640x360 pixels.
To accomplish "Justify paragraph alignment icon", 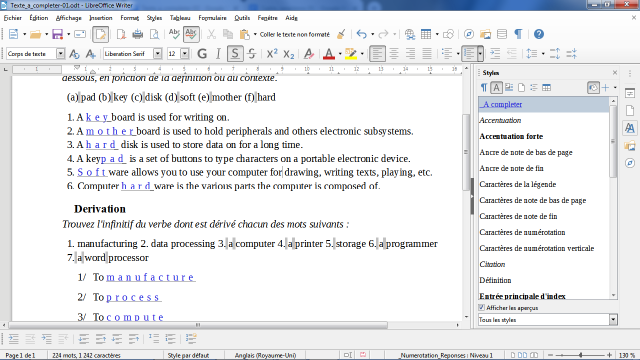I will pyautogui.click(x=427, y=53).
